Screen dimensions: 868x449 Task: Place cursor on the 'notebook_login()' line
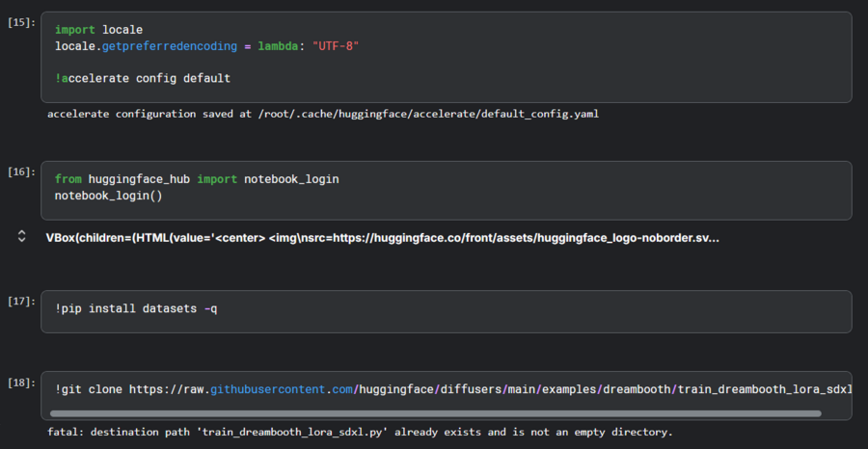point(109,196)
